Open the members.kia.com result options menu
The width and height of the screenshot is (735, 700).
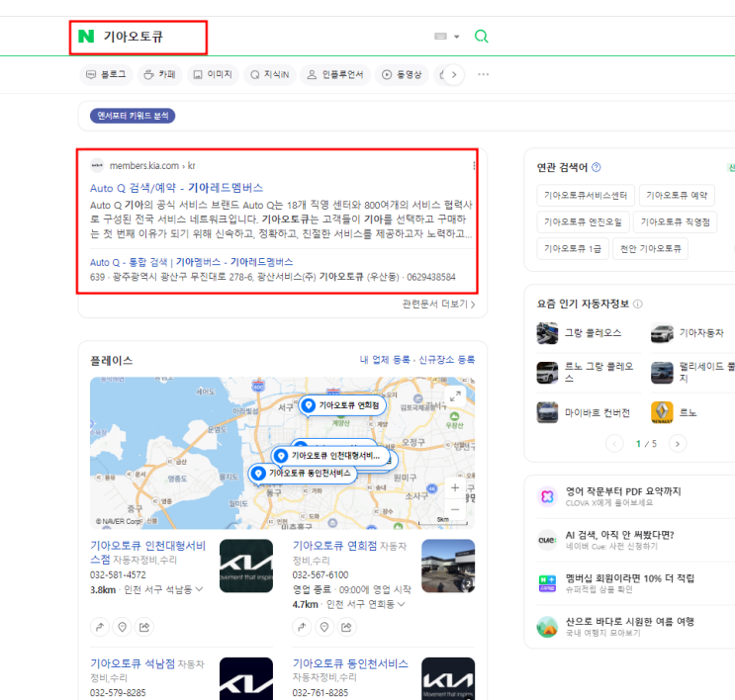474,166
